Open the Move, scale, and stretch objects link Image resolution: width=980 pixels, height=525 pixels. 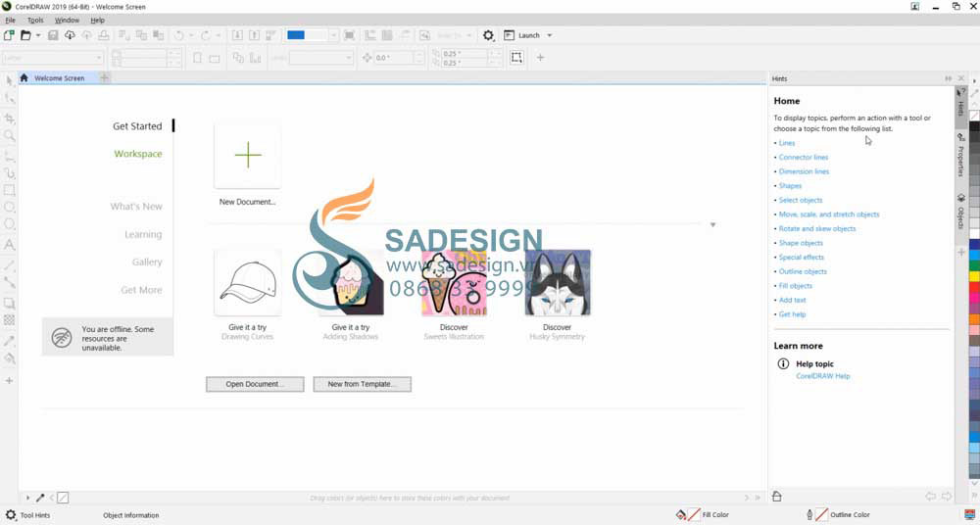click(x=829, y=215)
